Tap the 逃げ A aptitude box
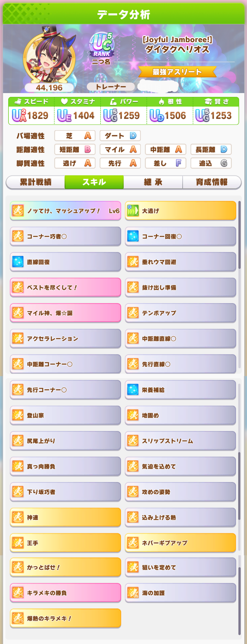Screen dimensions: 247x644 75,163
